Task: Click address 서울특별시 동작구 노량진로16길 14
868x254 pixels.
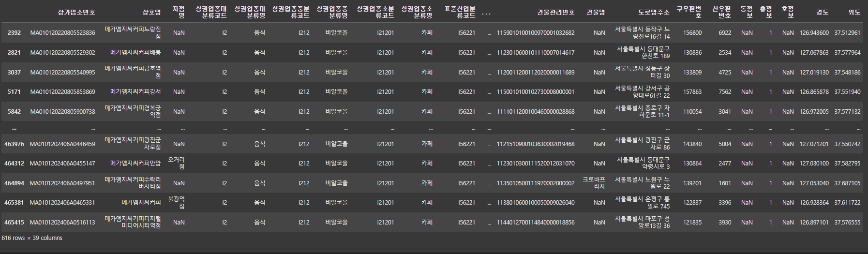Action: coord(643,33)
